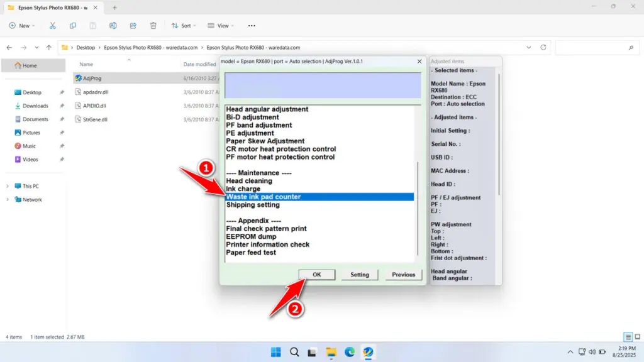Click the Setting button in AdjProg

(x=360, y=275)
